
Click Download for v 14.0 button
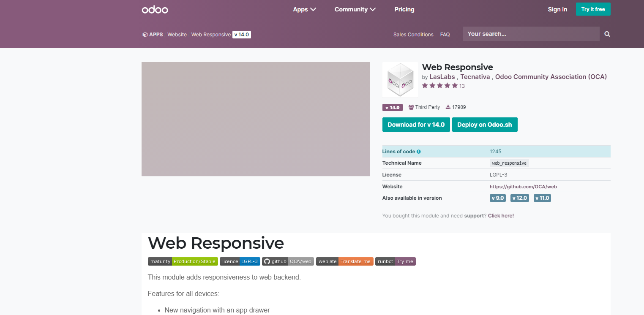coord(416,125)
